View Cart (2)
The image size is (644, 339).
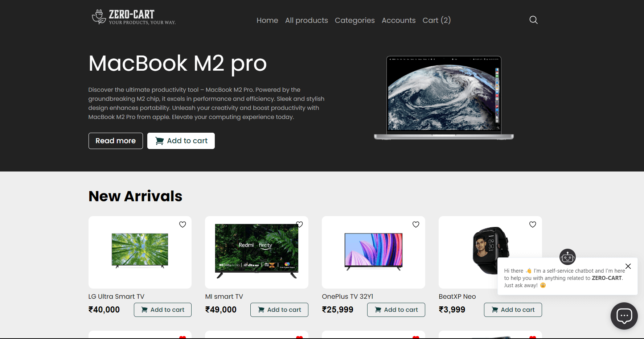437,20
